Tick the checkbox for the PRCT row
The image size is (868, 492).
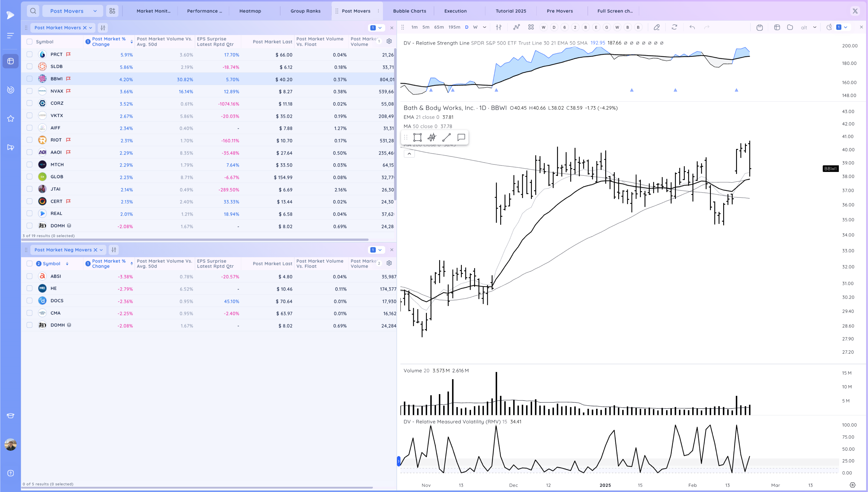(x=30, y=54)
